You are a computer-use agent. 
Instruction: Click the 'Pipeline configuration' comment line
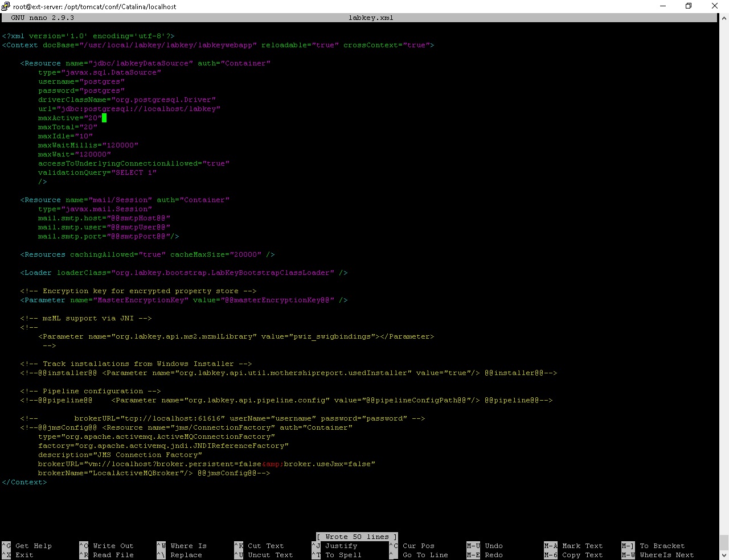[91, 391]
